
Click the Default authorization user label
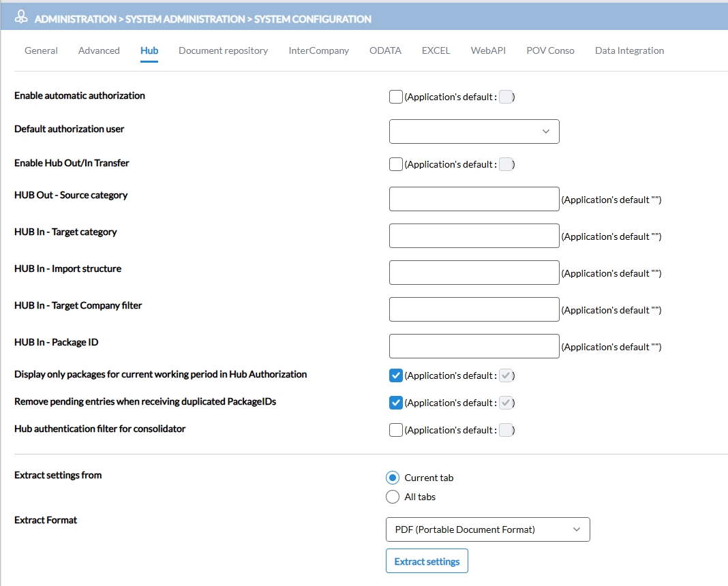pos(69,129)
